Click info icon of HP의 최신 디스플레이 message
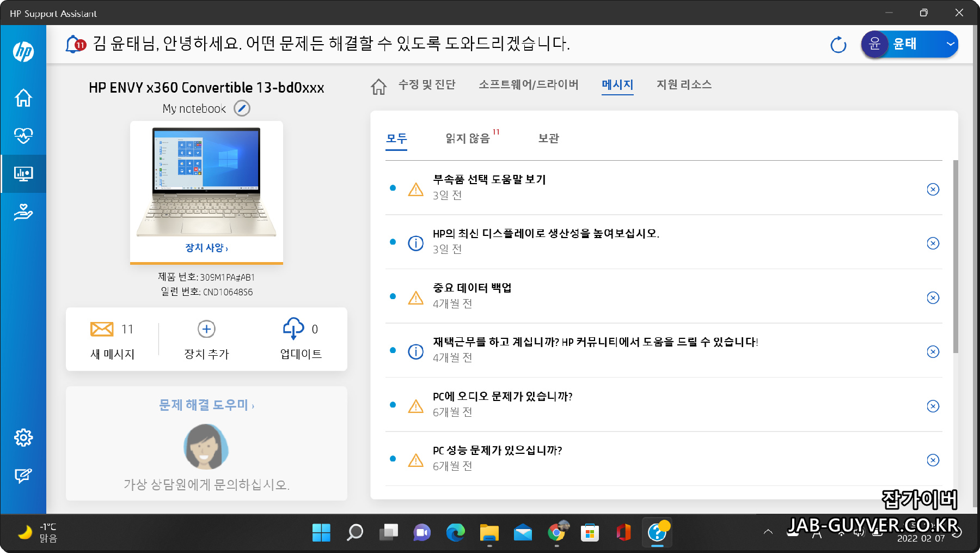Image resolution: width=980 pixels, height=553 pixels. click(416, 243)
